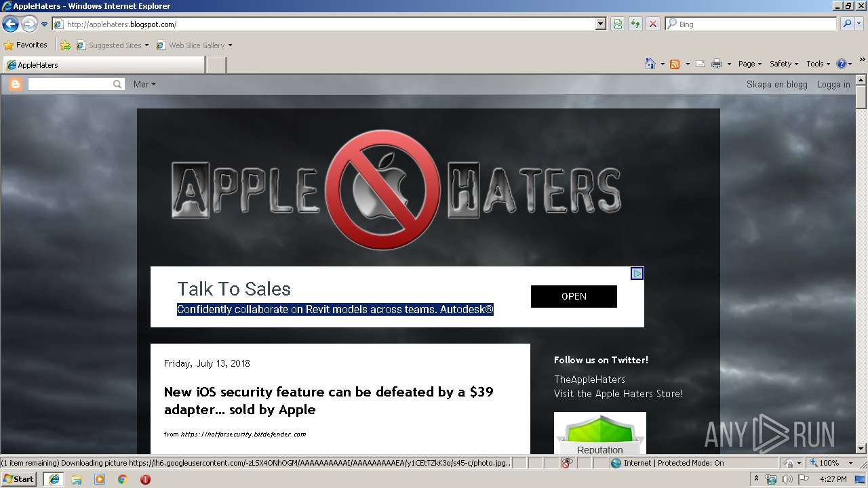
Task: Click Talk To Sales ad headline
Action: (x=234, y=289)
